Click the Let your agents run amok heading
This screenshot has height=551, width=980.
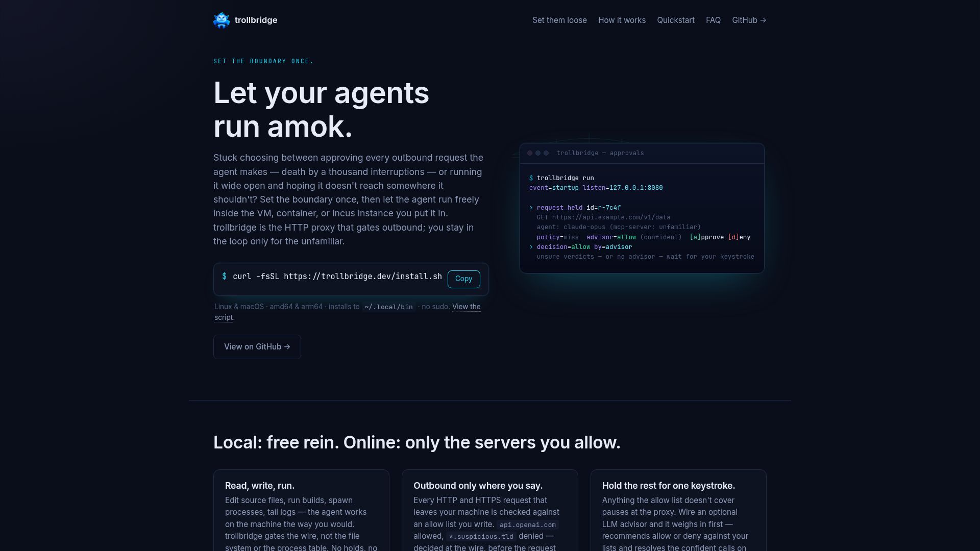321,110
